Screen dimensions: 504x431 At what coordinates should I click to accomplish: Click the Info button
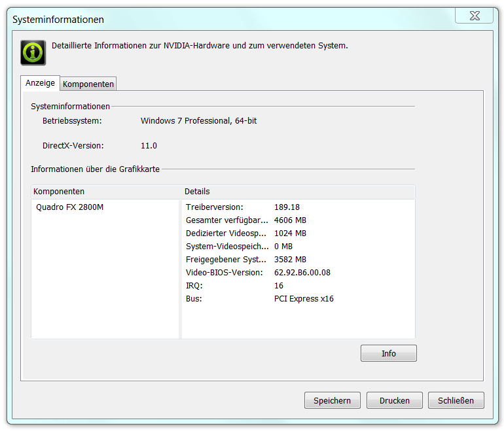[x=389, y=353]
